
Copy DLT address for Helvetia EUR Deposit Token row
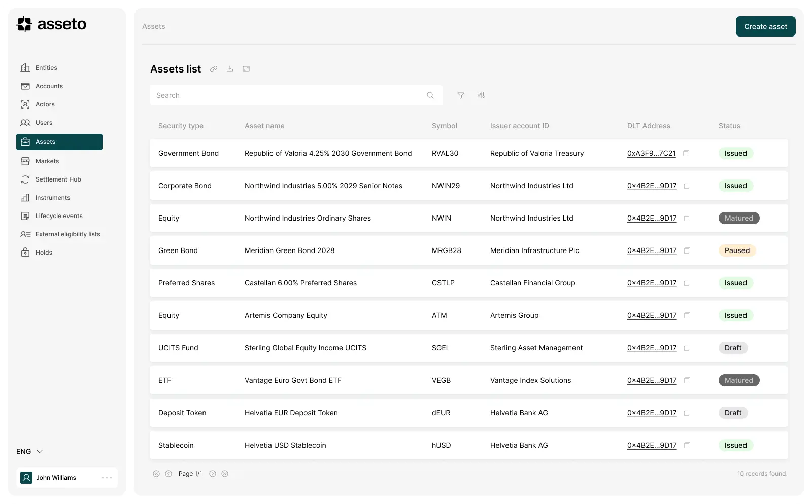click(687, 413)
